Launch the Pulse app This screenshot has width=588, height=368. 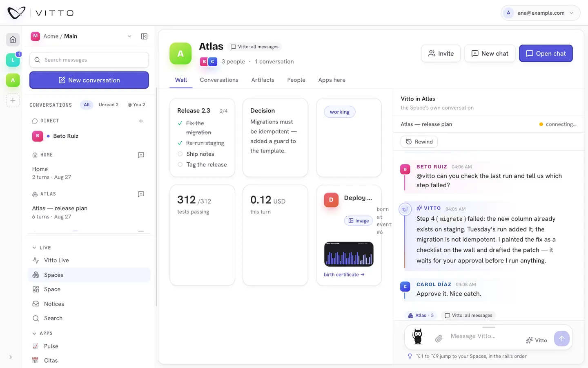[x=89, y=346]
